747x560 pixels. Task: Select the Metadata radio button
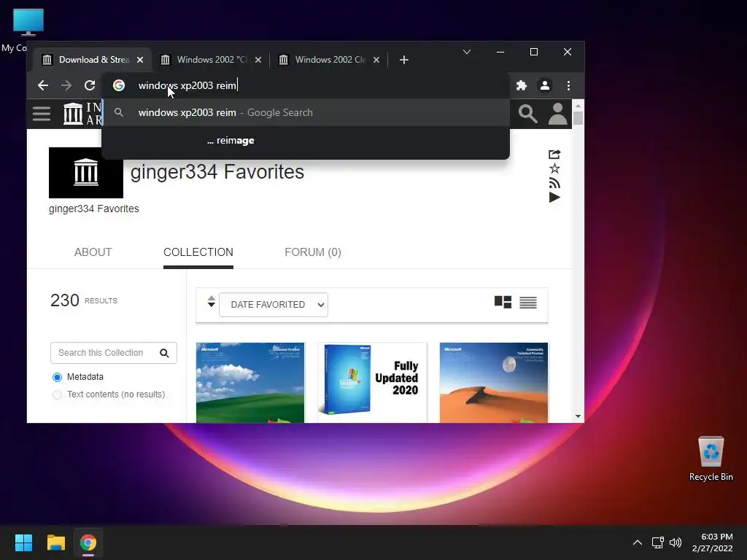click(x=57, y=377)
